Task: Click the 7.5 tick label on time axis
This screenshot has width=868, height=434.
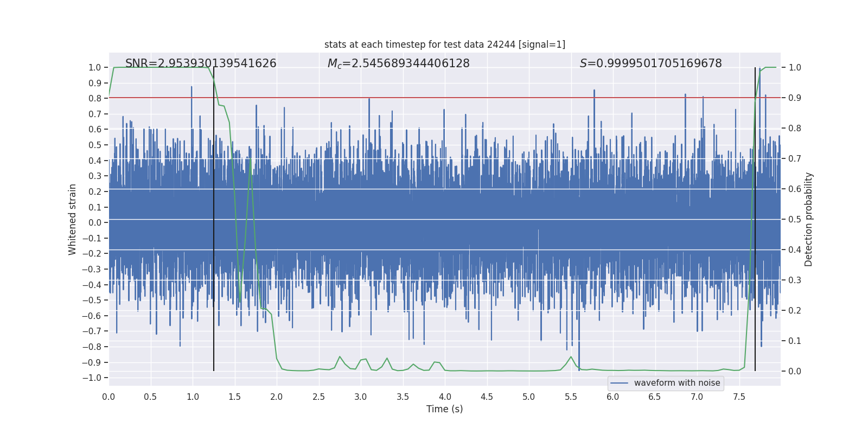Action: [x=739, y=397]
